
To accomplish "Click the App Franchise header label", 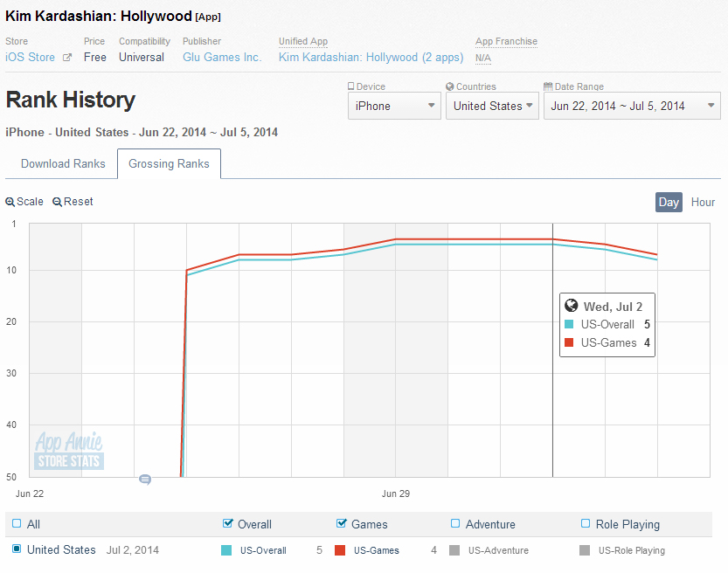I will click(506, 41).
